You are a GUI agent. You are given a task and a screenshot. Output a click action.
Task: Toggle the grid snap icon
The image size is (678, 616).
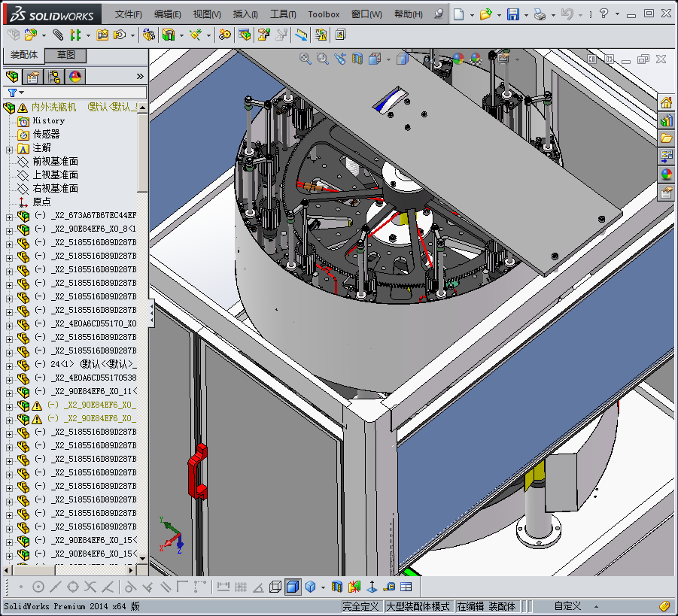click(241, 587)
